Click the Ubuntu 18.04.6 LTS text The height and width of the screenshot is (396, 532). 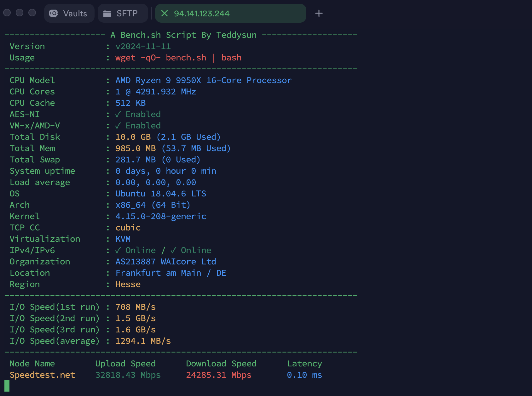[x=161, y=194]
